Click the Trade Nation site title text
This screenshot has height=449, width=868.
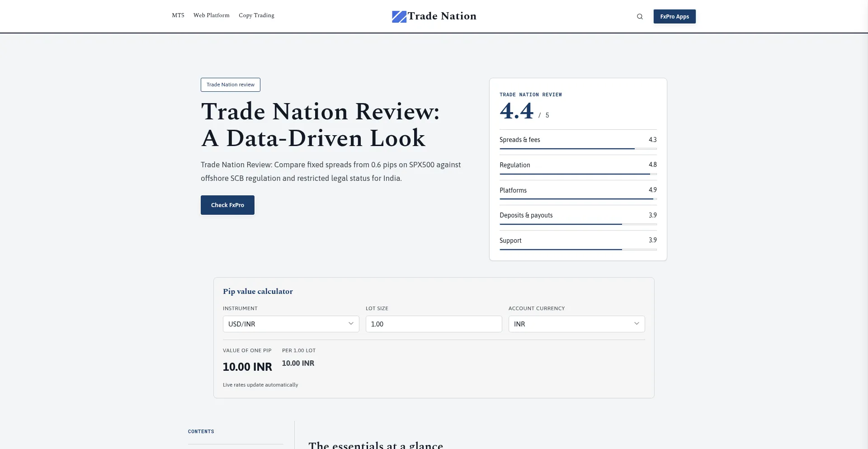[x=442, y=16]
